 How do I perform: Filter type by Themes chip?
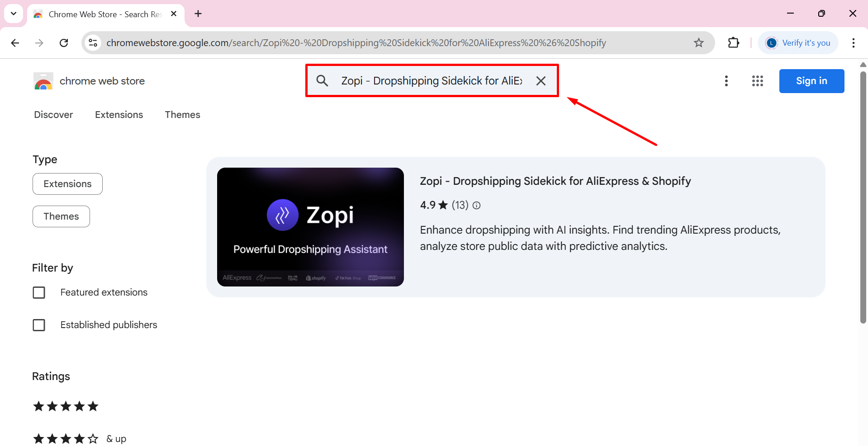pyautogui.click(x=61, y=216)
